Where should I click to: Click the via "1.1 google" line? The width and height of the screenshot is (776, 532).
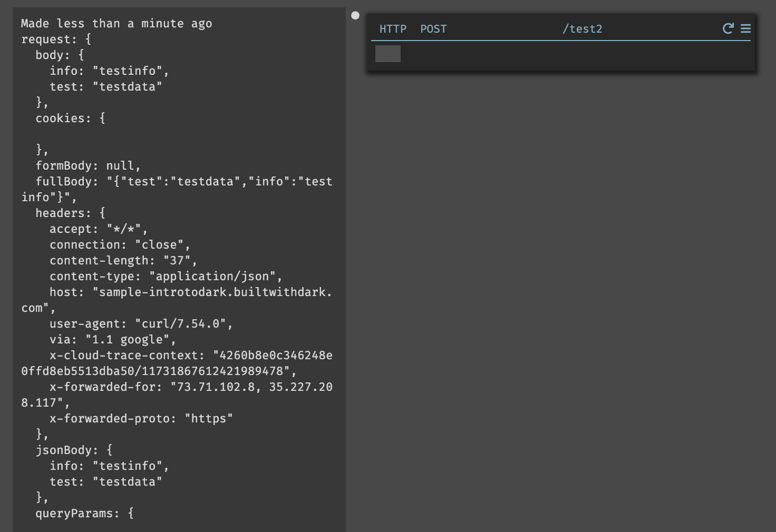pyautogui.click(x=113, y=340)
